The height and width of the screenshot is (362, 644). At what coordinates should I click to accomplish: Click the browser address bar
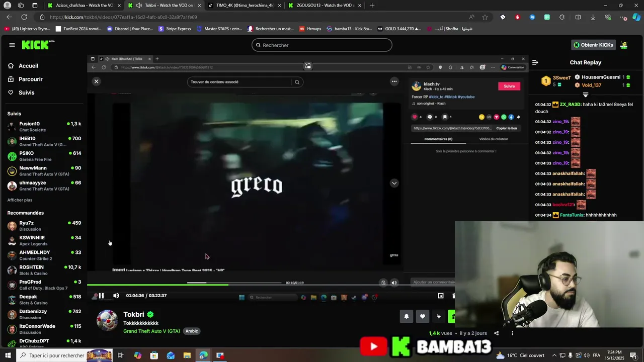(x=252, y=17)
